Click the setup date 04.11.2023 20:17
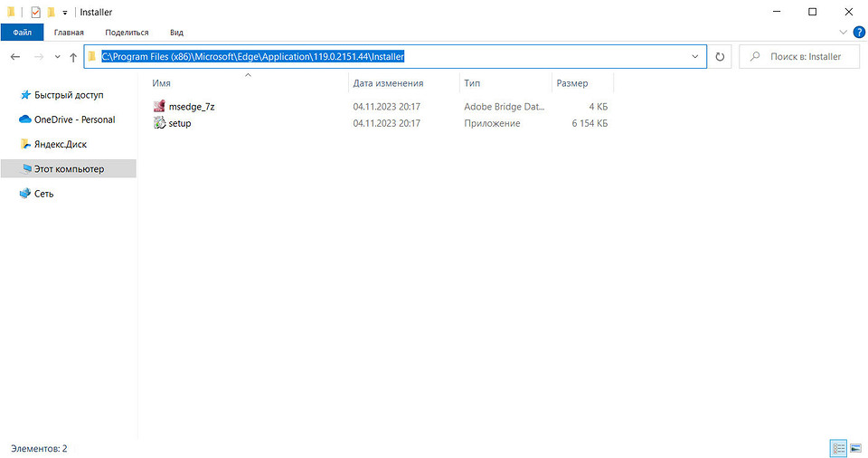 click(x=386, y=123)
